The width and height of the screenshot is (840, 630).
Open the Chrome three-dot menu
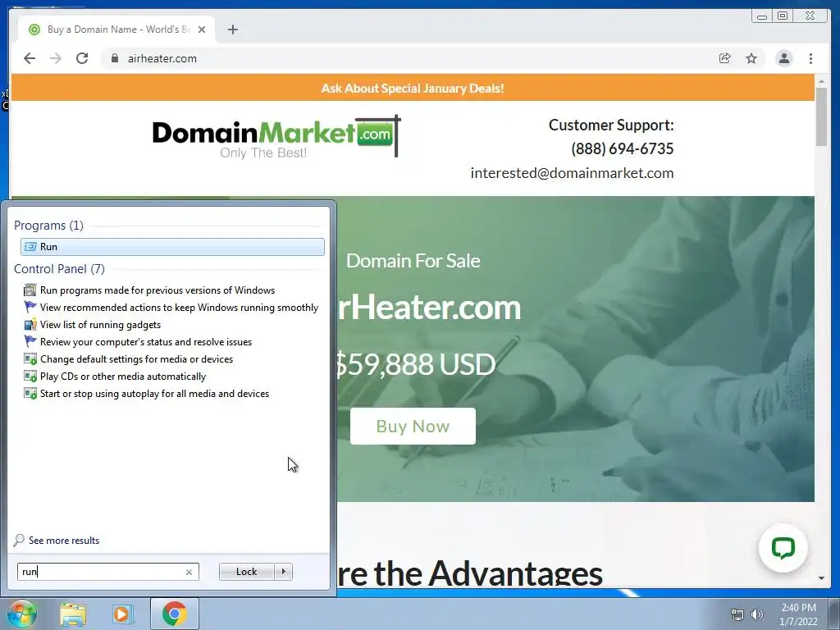click(x=810, y=58)
